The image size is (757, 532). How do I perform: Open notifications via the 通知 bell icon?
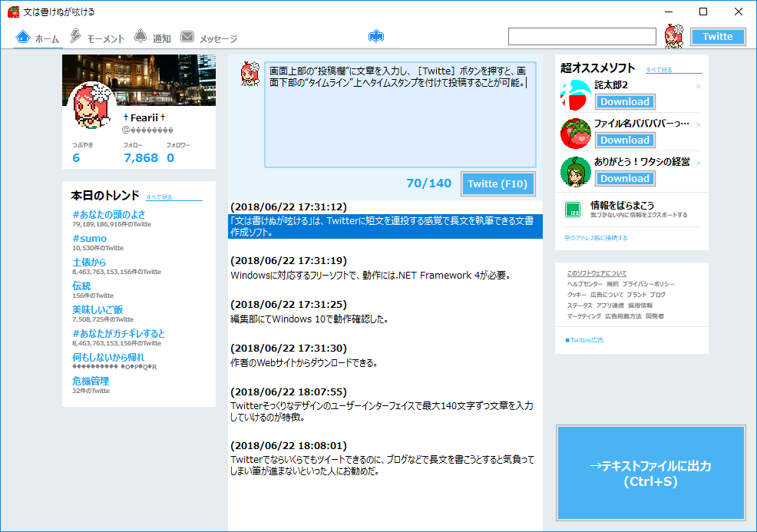(141, 35)
